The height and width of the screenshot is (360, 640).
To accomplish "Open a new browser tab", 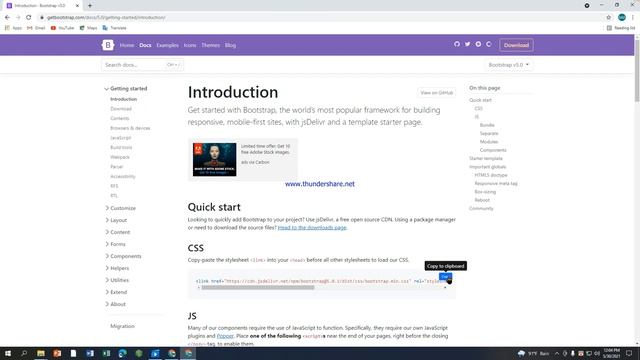I will point(90,6).
